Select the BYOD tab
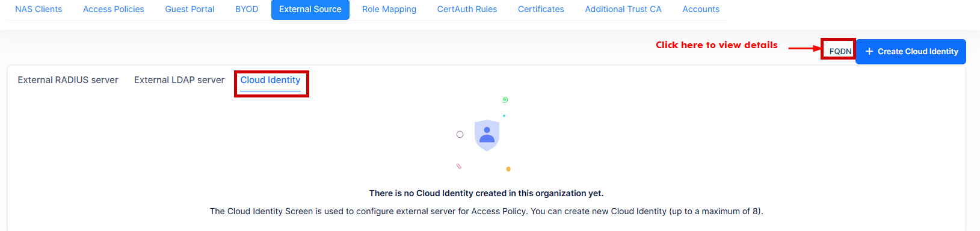This screenshot has width=980, height=231. pos(247,10)
